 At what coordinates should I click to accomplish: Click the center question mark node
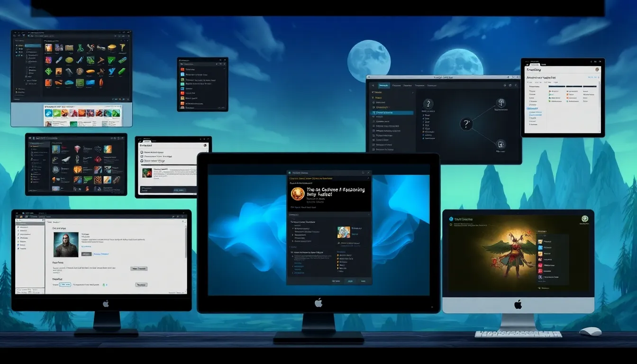(466, 124)
